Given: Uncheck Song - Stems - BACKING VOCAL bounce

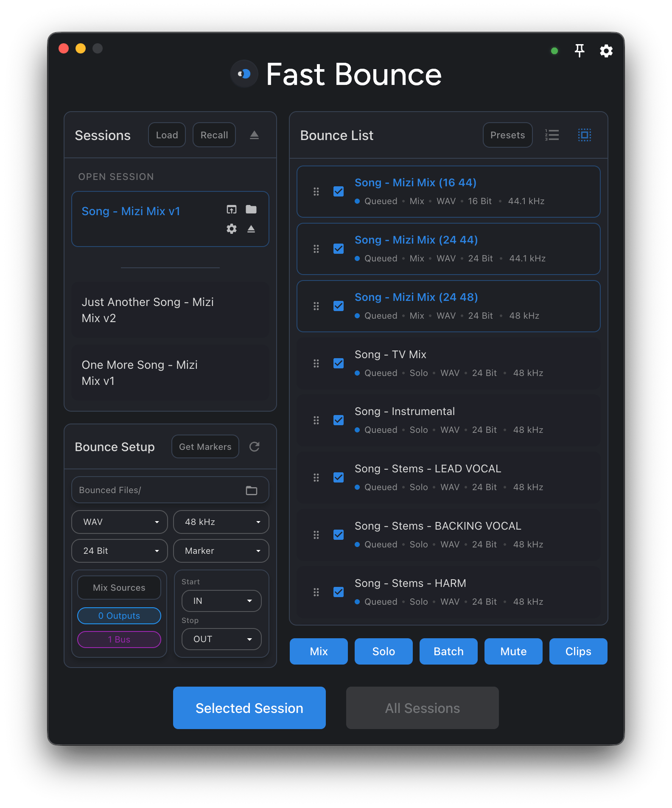Looking at the screenshot, I should click(x=339, y=535).
